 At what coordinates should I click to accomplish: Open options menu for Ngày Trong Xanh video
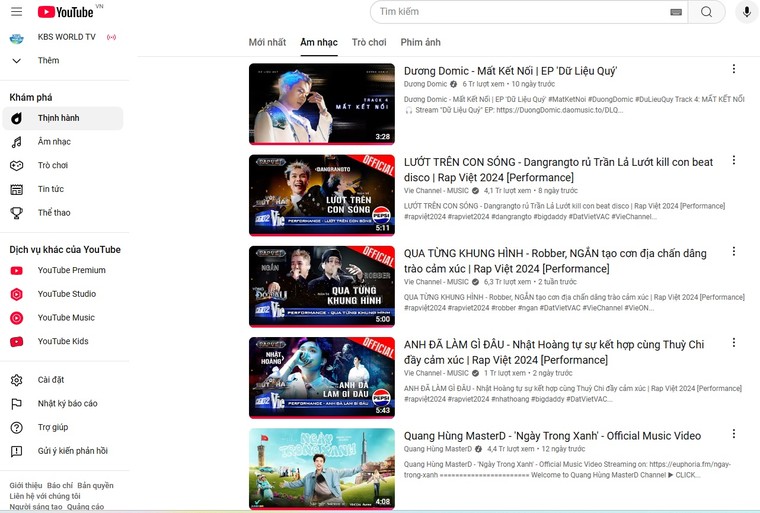734,434
